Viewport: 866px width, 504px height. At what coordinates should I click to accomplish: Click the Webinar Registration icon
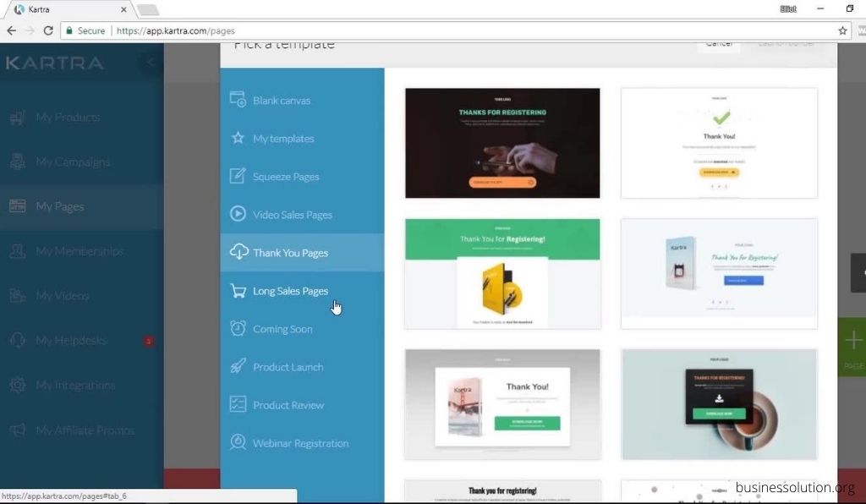pyautogui.click(x=238, y=442)
